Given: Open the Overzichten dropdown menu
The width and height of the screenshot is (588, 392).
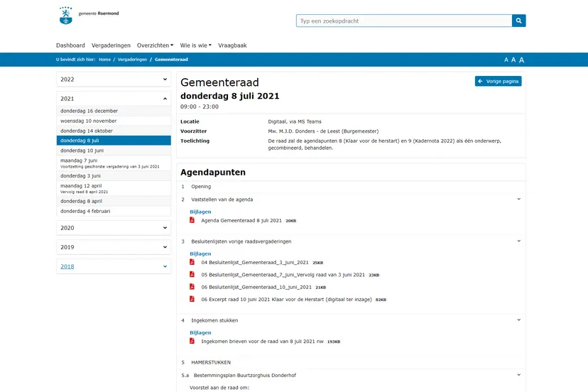Looking at the screenshot, I should point(155,45).
